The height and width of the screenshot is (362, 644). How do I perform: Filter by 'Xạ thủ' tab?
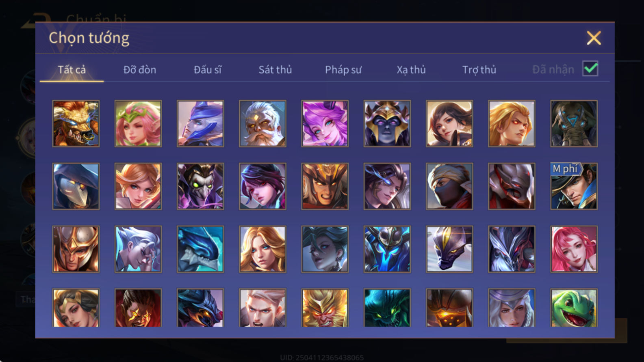click(x=411, y=70)
